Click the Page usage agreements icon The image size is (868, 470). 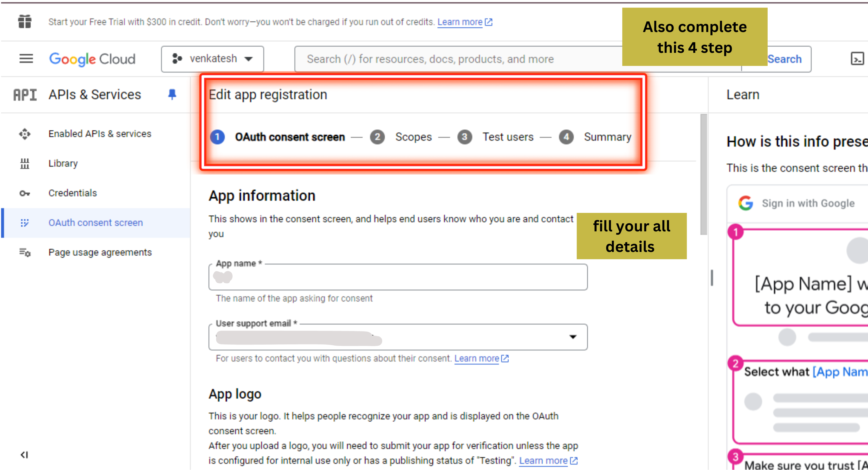25,252
